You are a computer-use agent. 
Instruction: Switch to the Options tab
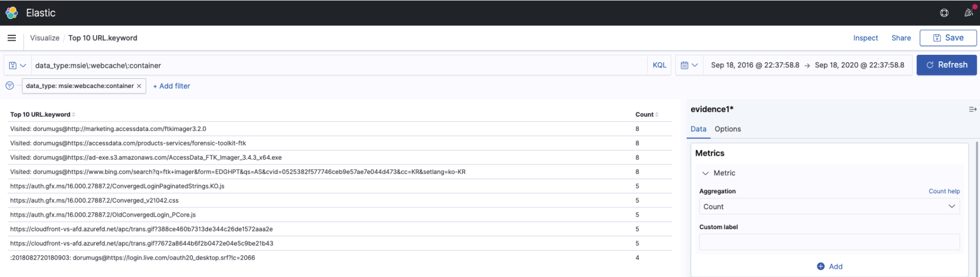[x=728, y=129]
